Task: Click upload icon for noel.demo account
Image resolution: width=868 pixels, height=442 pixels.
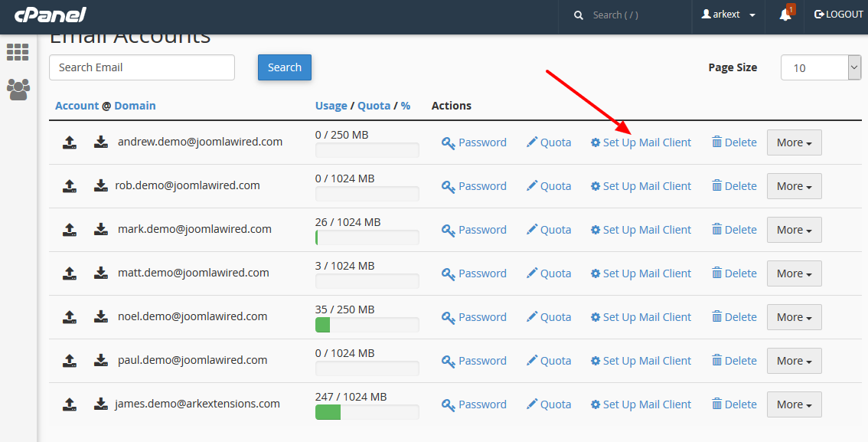Action: [69, 316]
